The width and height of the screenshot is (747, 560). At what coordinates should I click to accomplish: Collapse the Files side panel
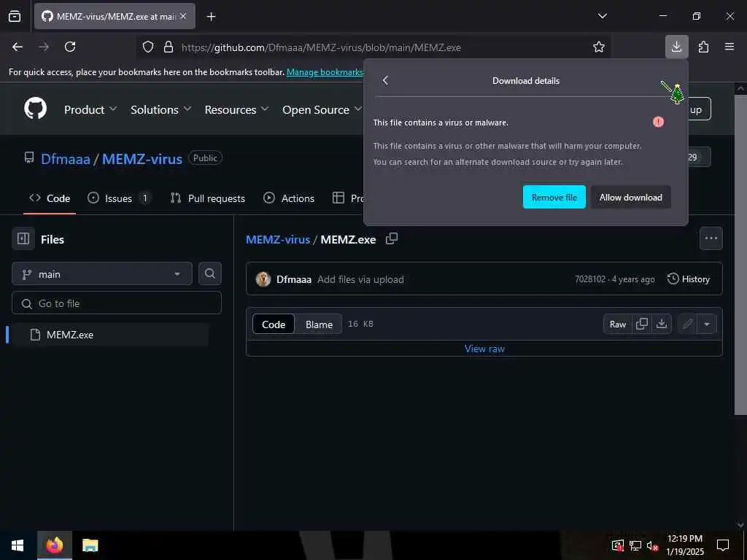[23, 238]
